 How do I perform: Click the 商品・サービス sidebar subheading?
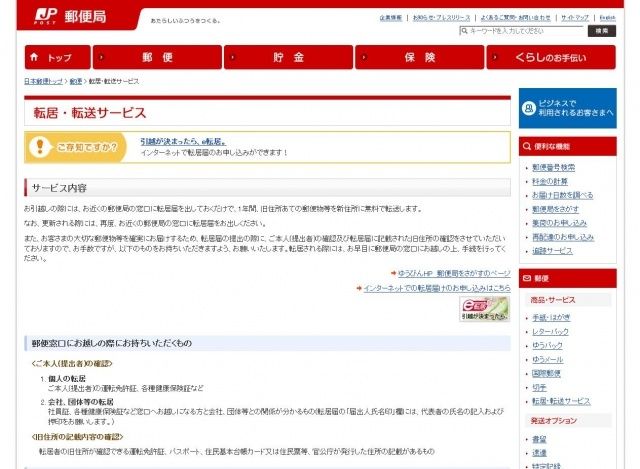(553, 300)
